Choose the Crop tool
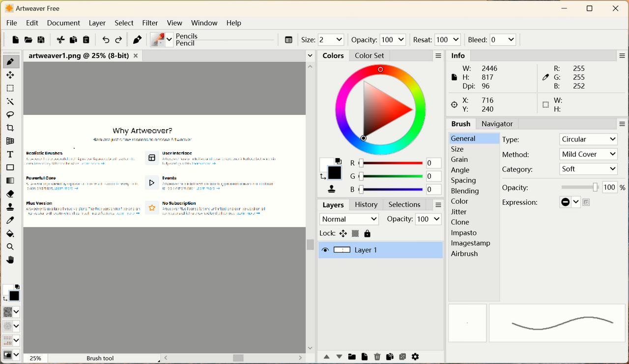The height and width of the screenshot is (364, 629). [10, 128]
